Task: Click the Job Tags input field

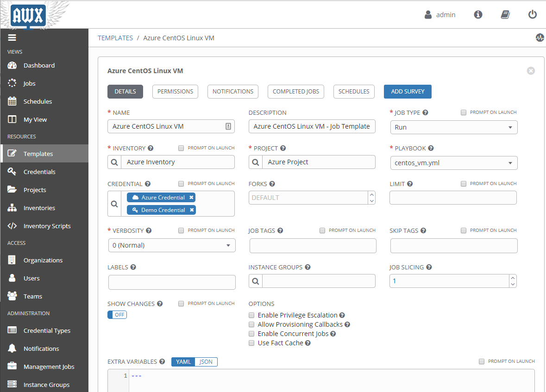Action: [313, 246]
